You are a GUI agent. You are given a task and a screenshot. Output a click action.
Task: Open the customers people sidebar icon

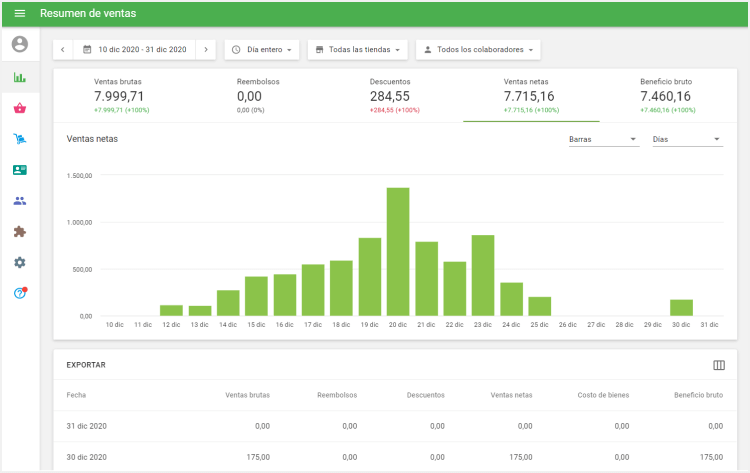tap(20, 200)
